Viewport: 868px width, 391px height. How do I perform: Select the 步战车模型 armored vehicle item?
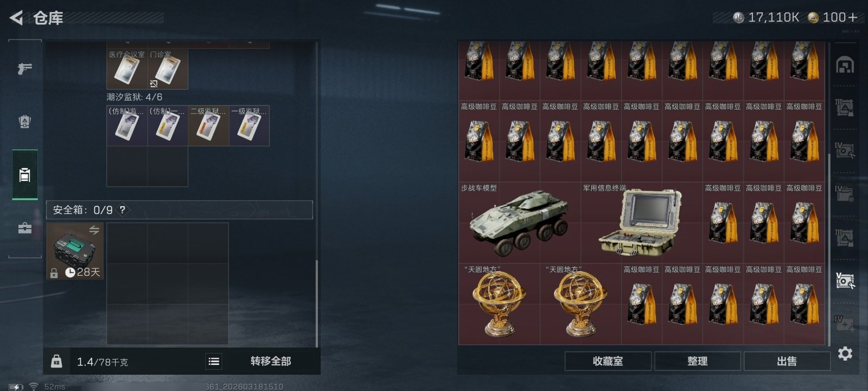pyautogui.click(x=519, y=223)
